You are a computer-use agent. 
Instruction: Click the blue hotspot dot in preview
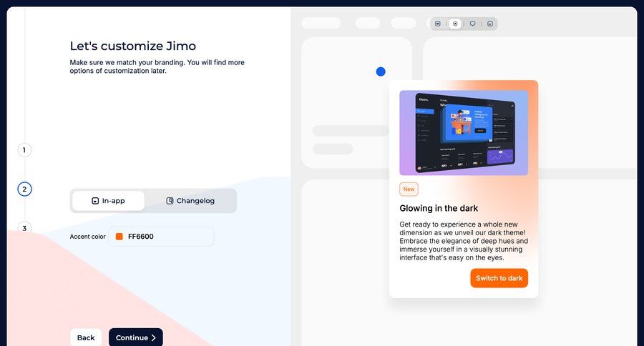tap(381, 71)
